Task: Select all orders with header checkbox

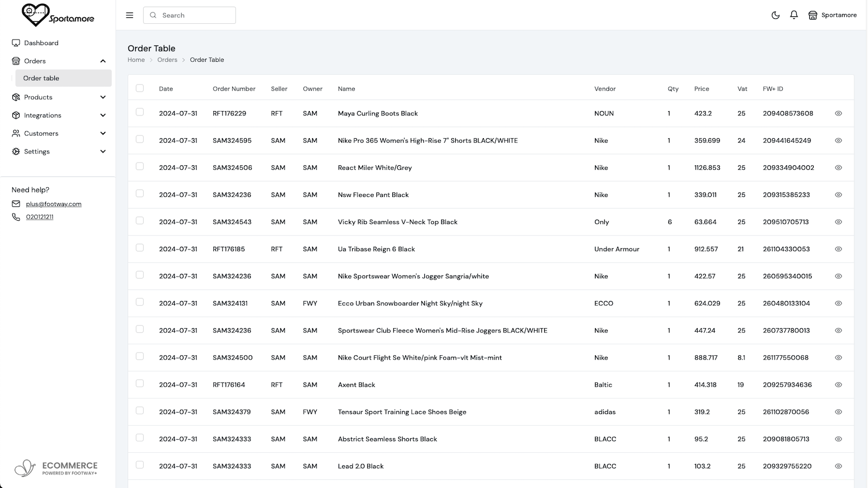Action: tap(140, 88)
